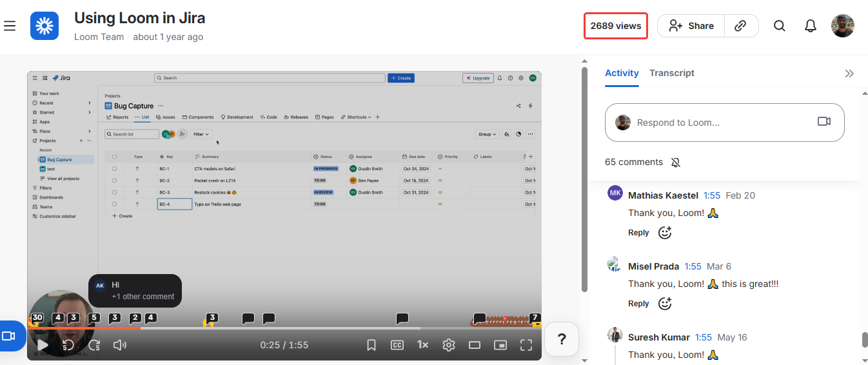Open video settings gear

coord(449,345)
